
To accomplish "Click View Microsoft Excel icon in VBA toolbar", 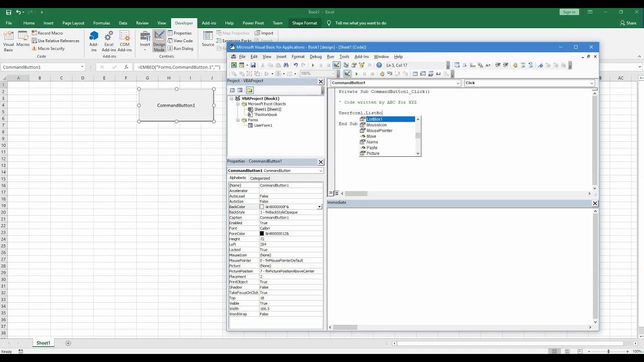I will pyautogui.click(x=234, y=65).
